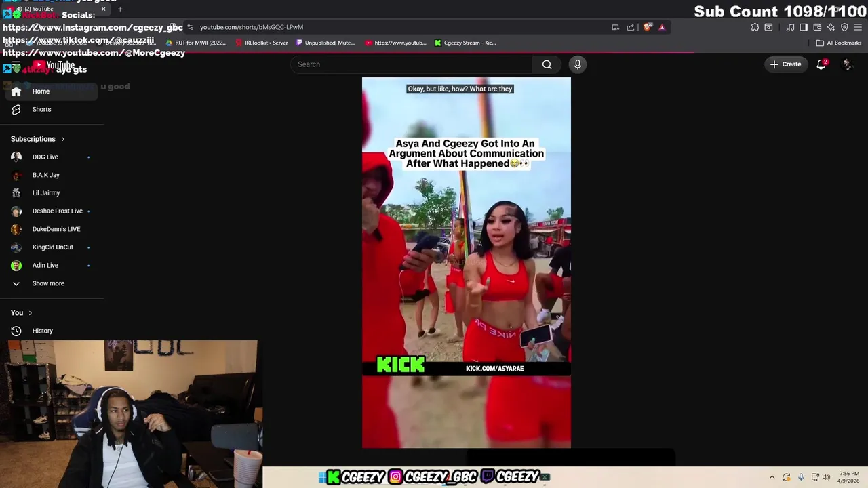Click the YouTube Shorts video player
The height and width of the screenshot is (488, 868).
tap(467, 263)
